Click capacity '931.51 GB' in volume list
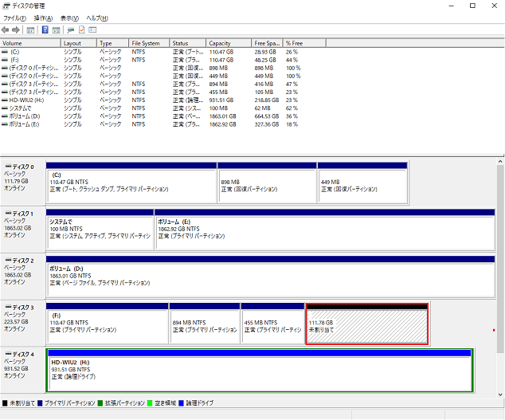Viewport: 505px width, 420px height. [221, 100]
